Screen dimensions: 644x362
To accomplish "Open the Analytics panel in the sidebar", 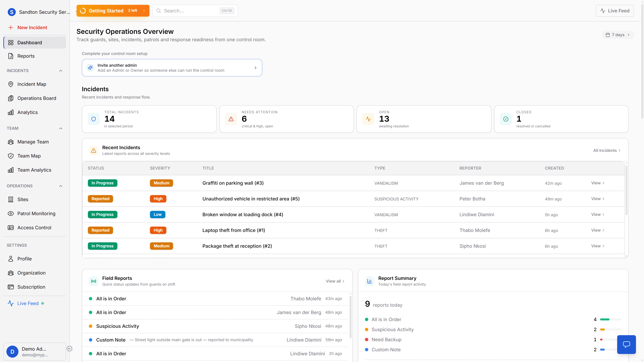I will [28, 112].
